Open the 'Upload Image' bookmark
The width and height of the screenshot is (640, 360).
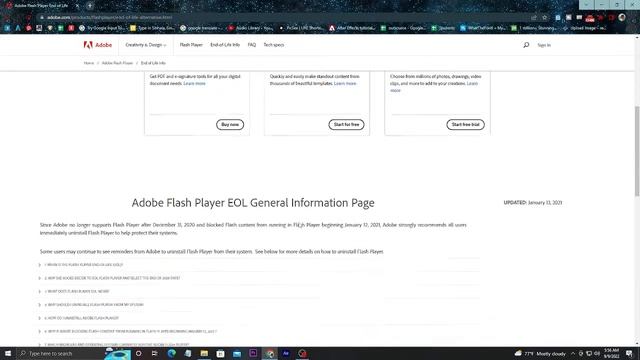[584, 28]
